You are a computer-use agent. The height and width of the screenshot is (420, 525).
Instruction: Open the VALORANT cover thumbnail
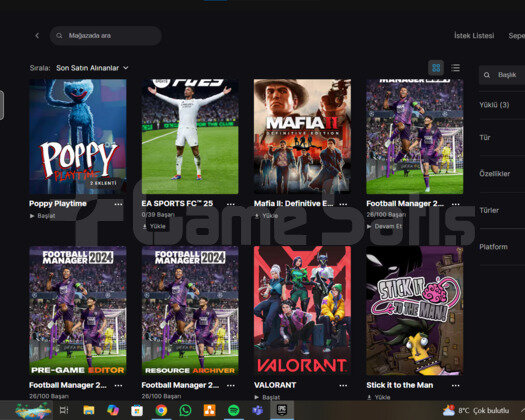pos(302,311)
